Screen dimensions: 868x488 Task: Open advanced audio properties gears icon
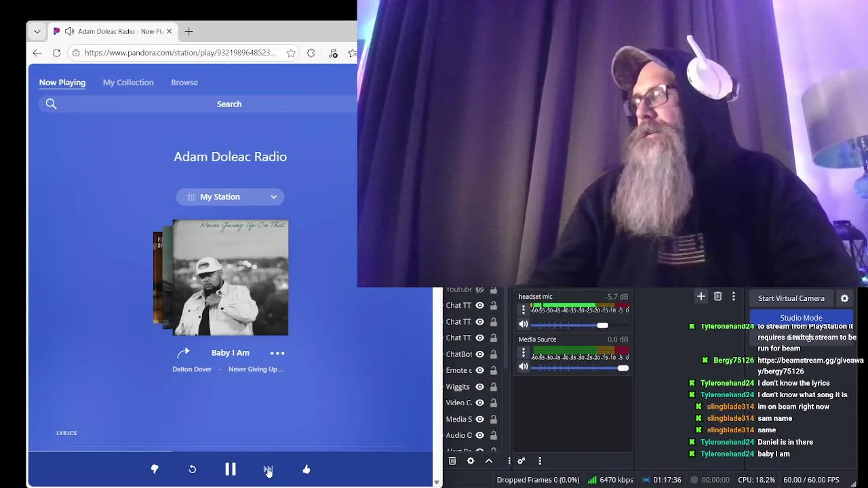[x=521, y=461]
